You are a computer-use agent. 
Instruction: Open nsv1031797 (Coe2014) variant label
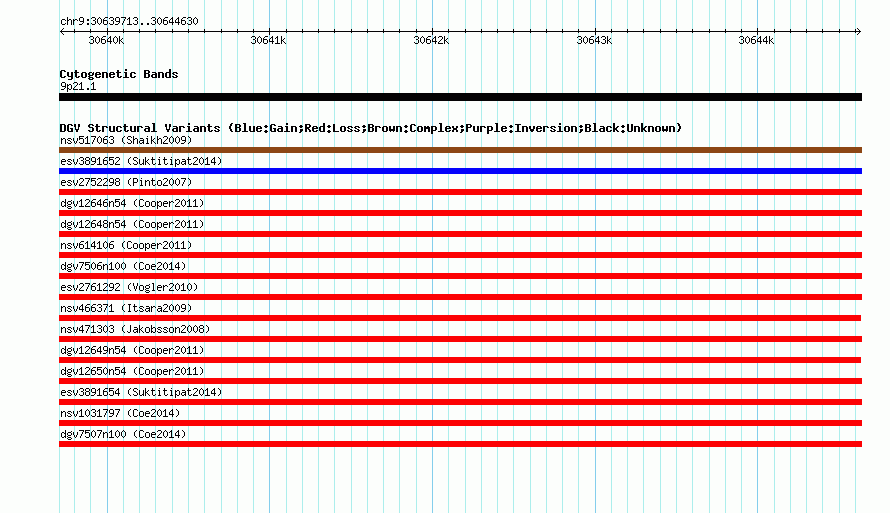(120, 413)
